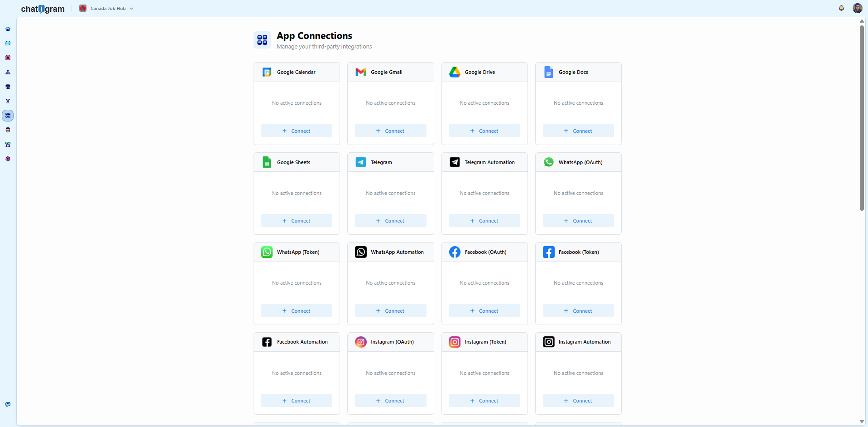
Task: Open the user profile avatar
Action: coord(857,8)
